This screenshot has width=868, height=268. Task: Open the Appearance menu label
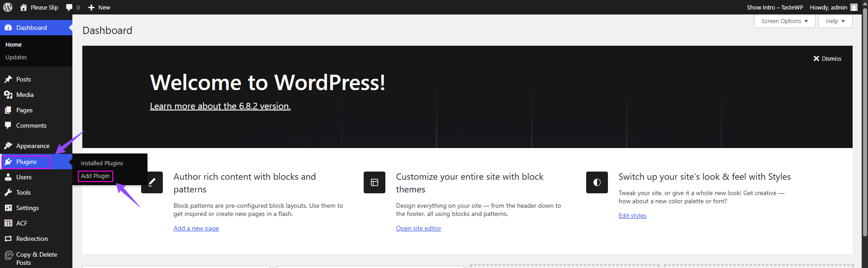[x=33, y=146]
